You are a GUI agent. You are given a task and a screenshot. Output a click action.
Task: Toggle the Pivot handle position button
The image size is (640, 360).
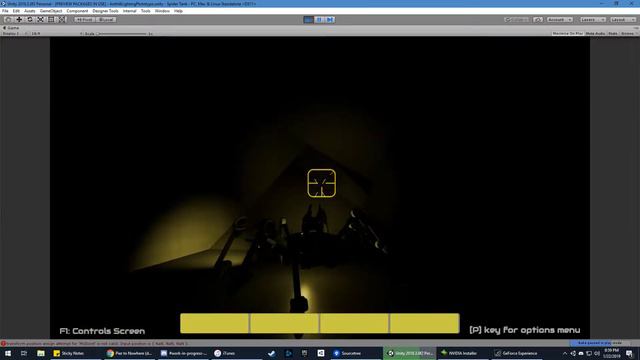[x=84, y=20]
